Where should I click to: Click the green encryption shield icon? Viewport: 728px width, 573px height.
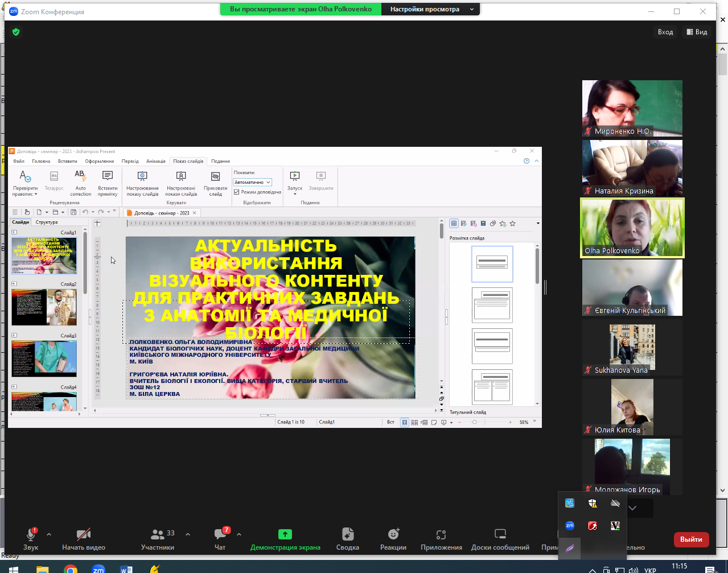pos(16,32)
